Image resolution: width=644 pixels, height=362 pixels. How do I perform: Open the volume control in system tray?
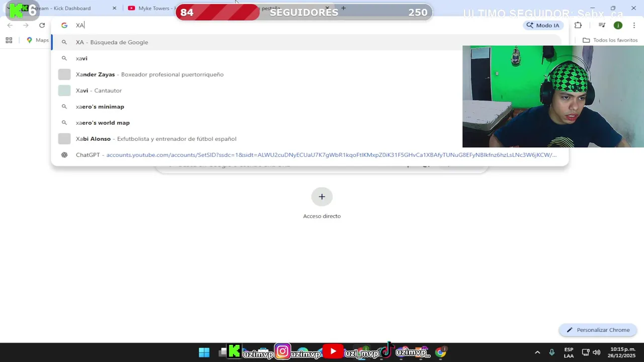click(597, 352)
